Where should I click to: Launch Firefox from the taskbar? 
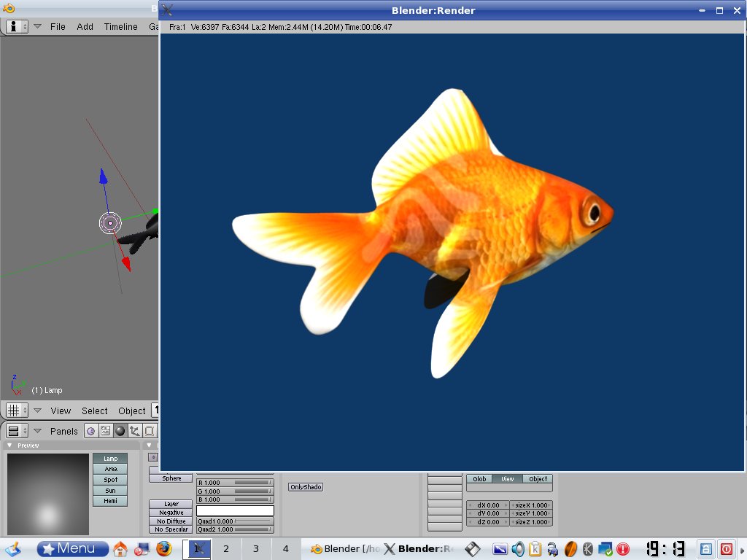point(164,549)
